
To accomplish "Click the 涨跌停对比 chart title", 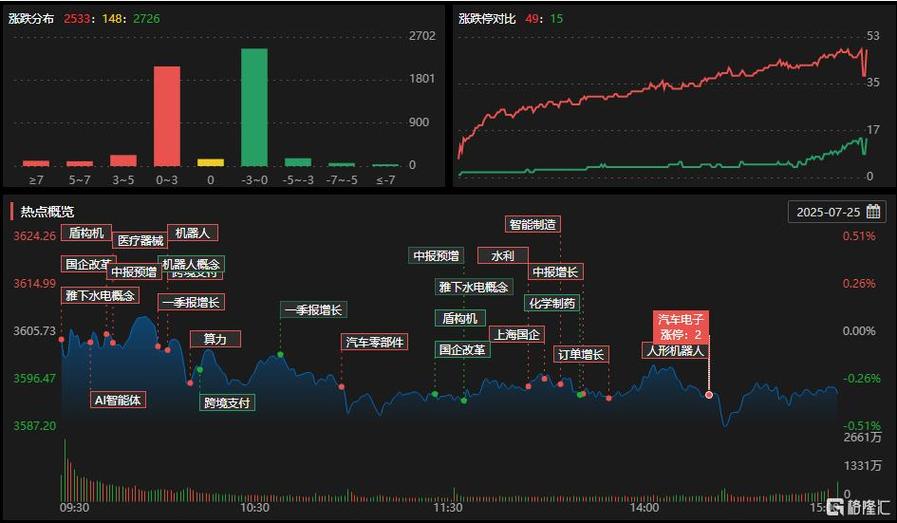I will pyautogui.click(x=487, y=18).
